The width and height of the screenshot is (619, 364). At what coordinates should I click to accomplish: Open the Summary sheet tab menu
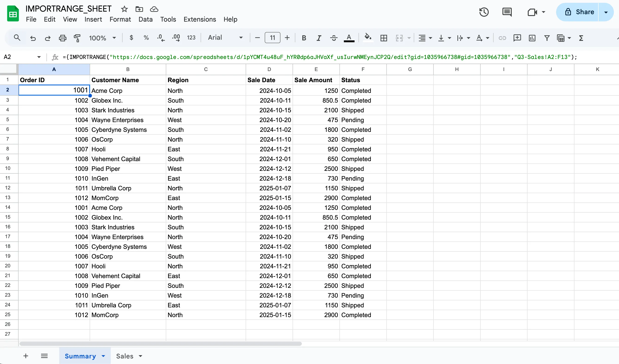[103, 356]
